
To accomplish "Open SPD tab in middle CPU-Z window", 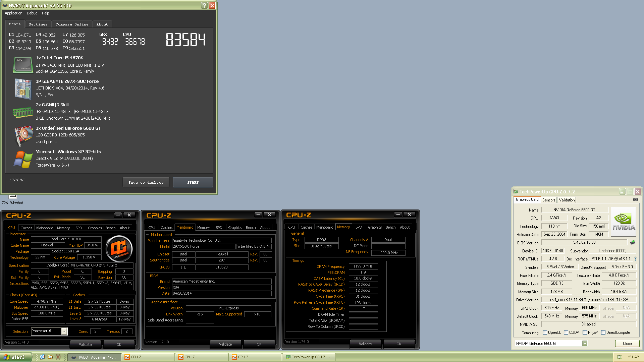I will [x=219, y=227].
